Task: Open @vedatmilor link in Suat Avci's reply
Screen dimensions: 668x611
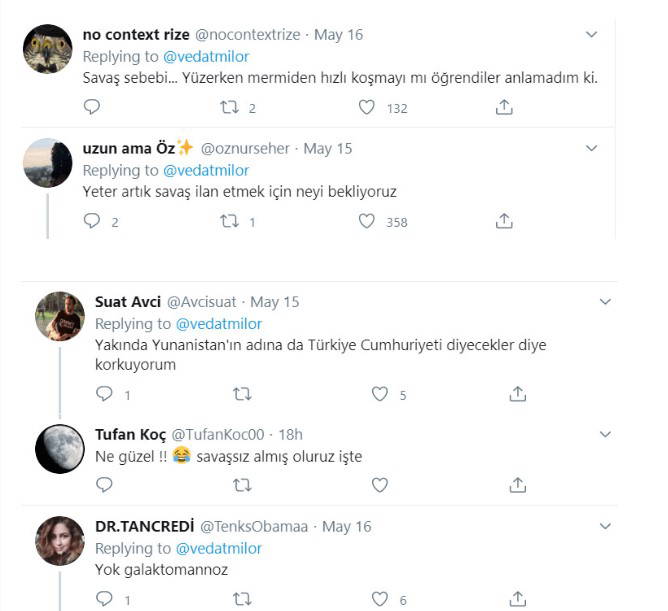Action: click(x=219, y=324)
